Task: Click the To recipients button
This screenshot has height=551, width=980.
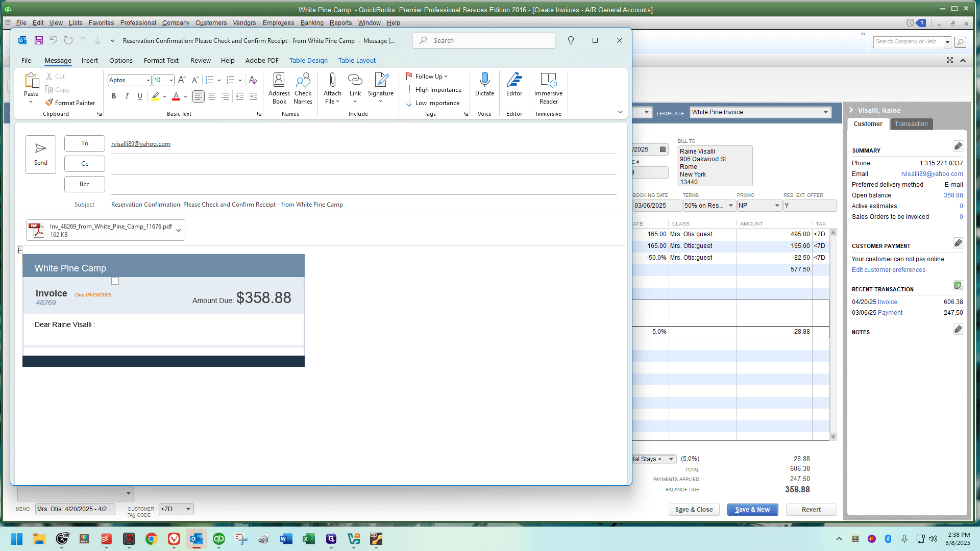Action: (85, 143)
